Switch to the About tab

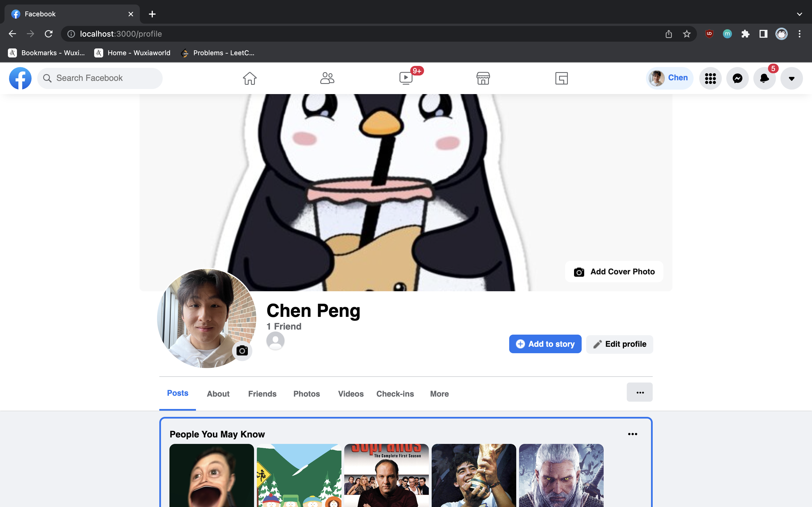(x=218, y=394)
